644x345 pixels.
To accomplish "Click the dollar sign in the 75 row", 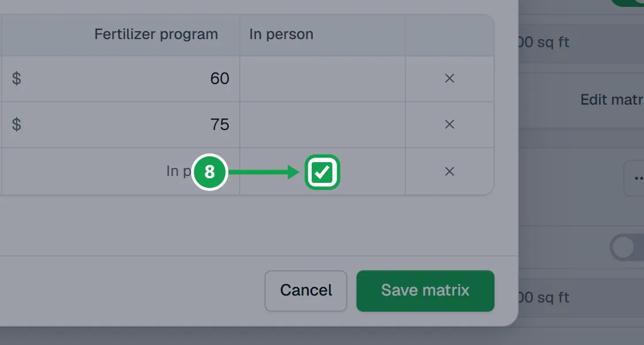I will coord(17,124).
